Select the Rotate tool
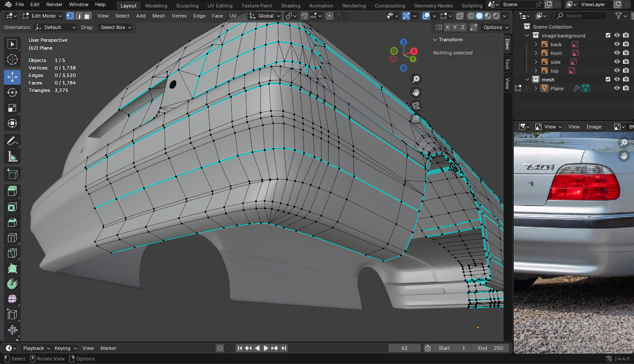The image size is (634, 364). click(x=12, y=92)
